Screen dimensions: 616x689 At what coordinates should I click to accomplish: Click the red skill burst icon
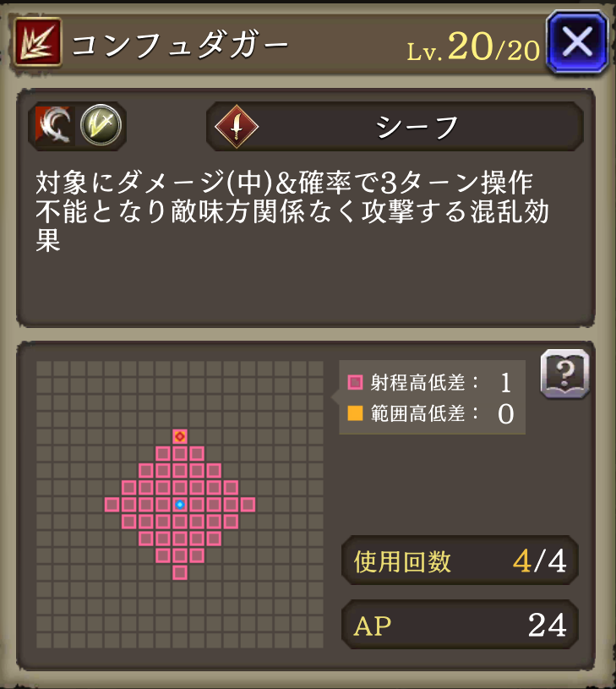(38, 42)
